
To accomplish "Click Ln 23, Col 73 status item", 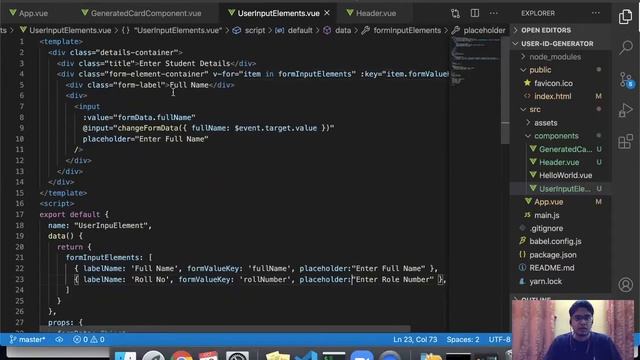I will pos(415,339).
